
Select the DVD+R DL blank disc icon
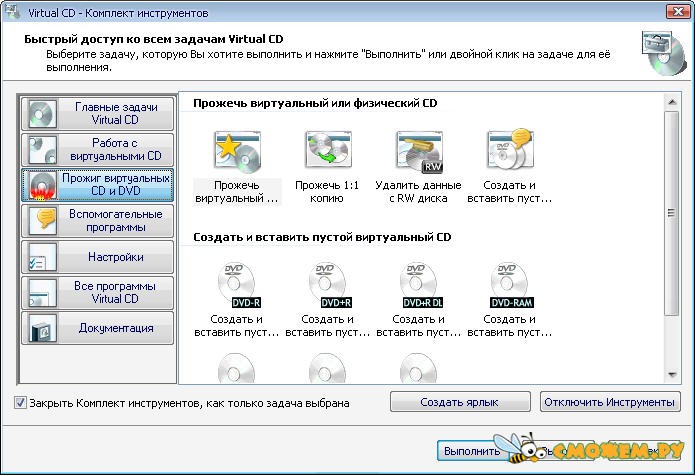(421, 285)
